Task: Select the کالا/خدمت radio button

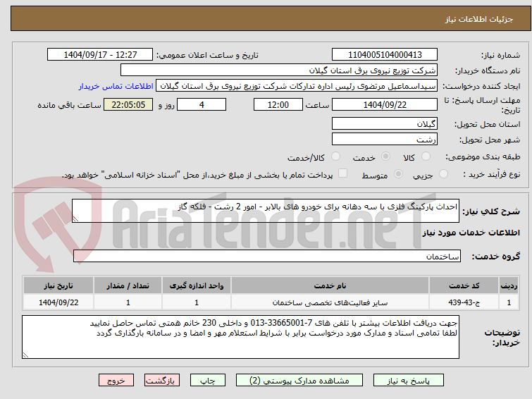Action: pos(335,156)
